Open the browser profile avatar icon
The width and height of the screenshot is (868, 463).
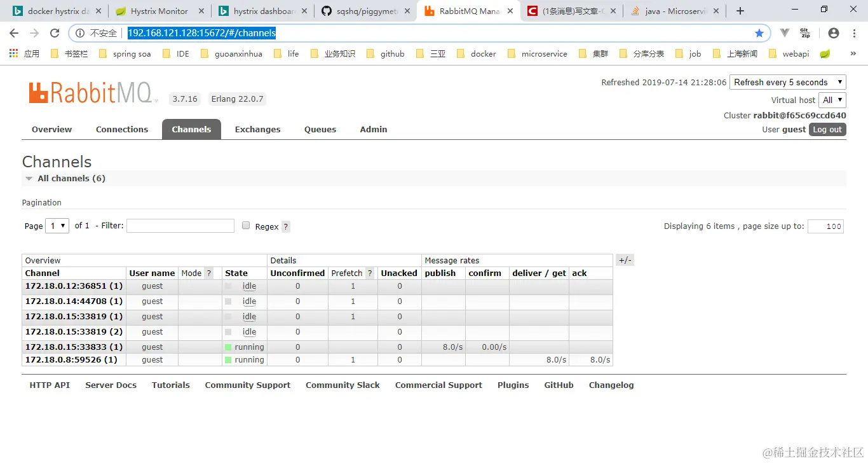834,33
